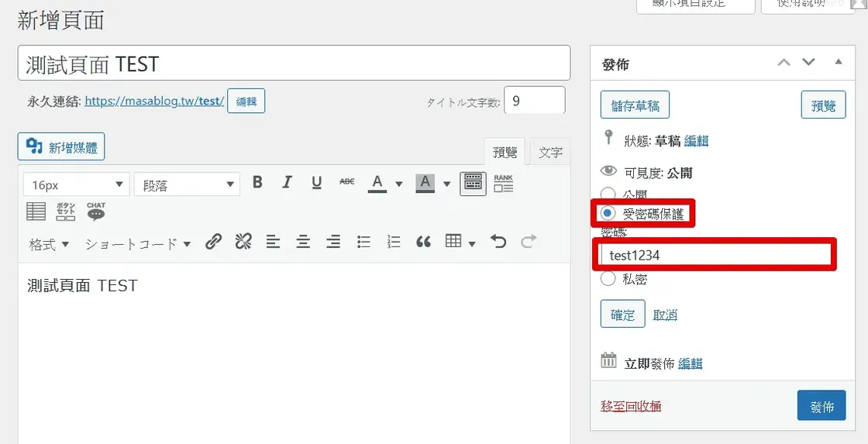Screen dimensions: 868x444
Task: Insert a blockquote
Action: pos(423,242)
